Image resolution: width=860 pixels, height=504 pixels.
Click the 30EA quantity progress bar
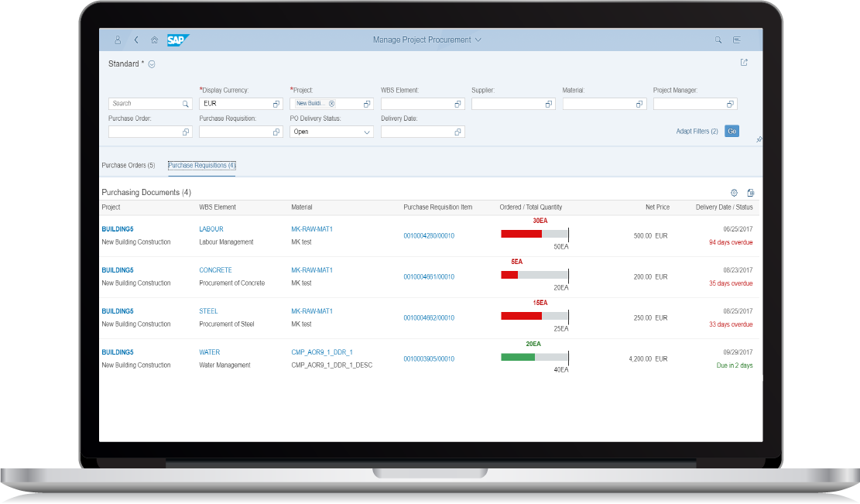pos(535,234)
